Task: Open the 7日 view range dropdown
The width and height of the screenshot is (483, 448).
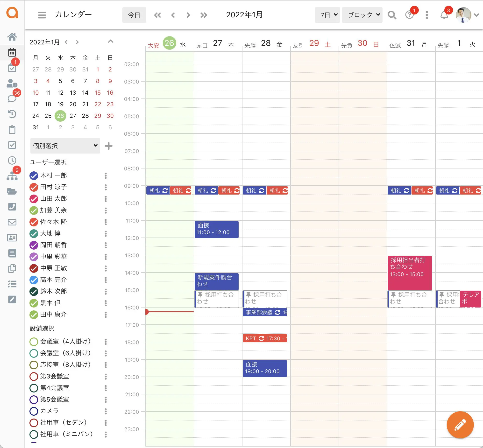Action: (x=327, y=15)
